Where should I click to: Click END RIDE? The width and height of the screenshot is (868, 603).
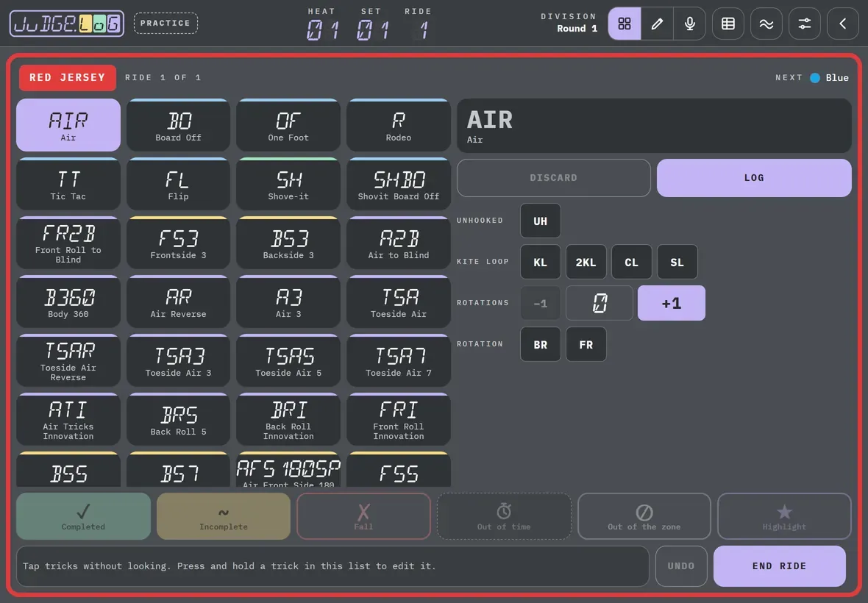(x=780, y=566)
